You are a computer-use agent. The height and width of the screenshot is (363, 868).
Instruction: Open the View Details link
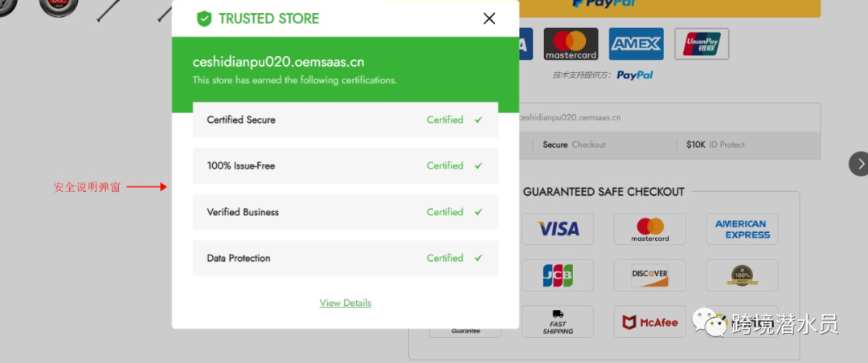(346, 303)
